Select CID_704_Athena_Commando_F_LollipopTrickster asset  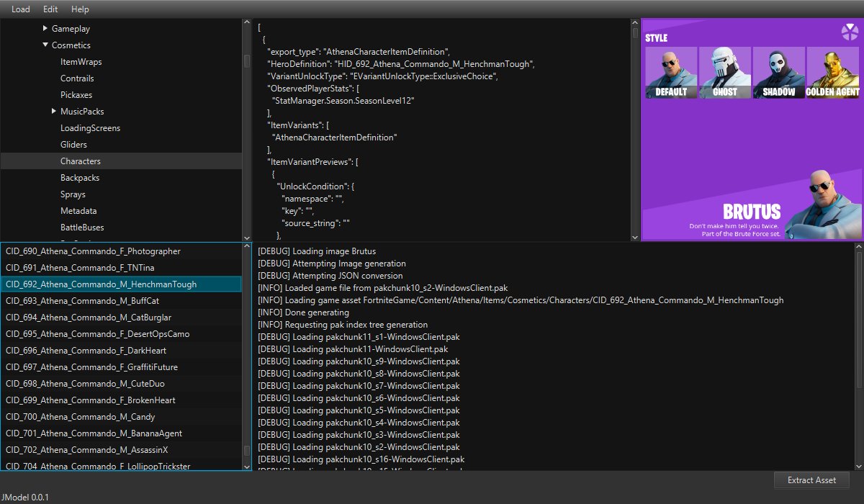pyautogui.click(x=121, y=465)
